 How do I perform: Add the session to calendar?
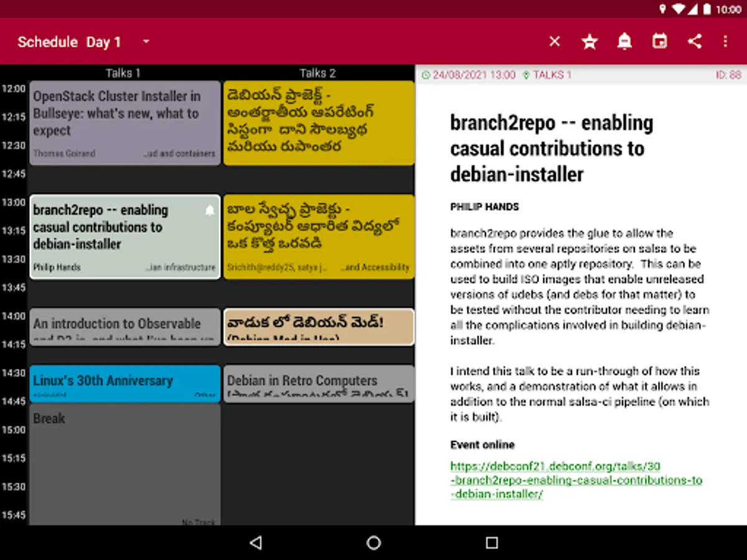[659, 42]
